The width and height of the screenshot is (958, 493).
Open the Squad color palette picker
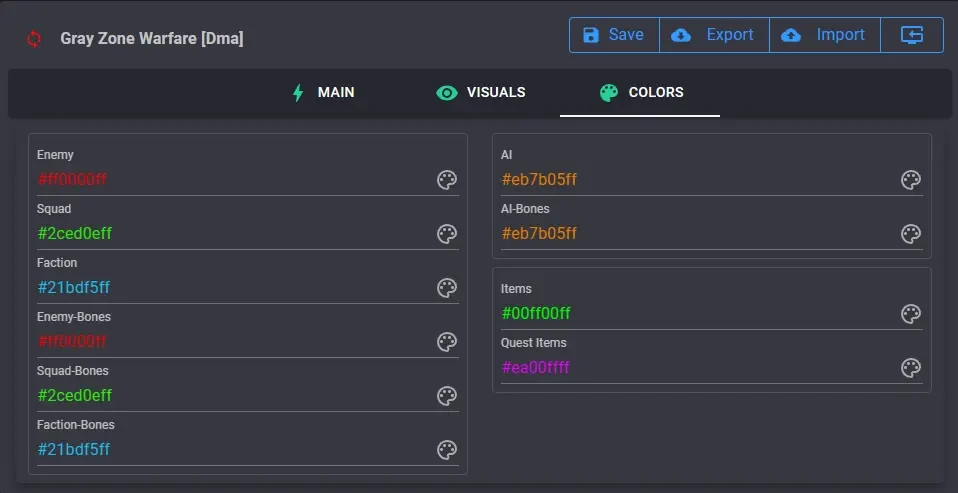pyautogui.click(x=447, y=234)
